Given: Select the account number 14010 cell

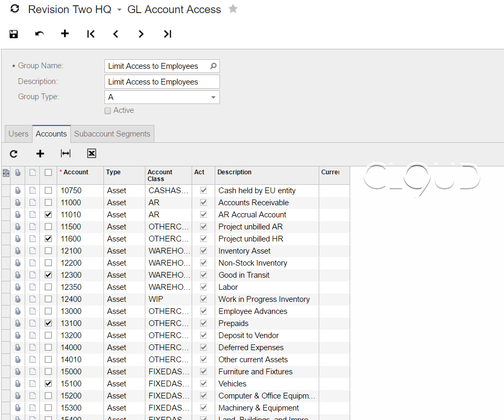Looking at the screenshot, I should click(x=80, y=359).
